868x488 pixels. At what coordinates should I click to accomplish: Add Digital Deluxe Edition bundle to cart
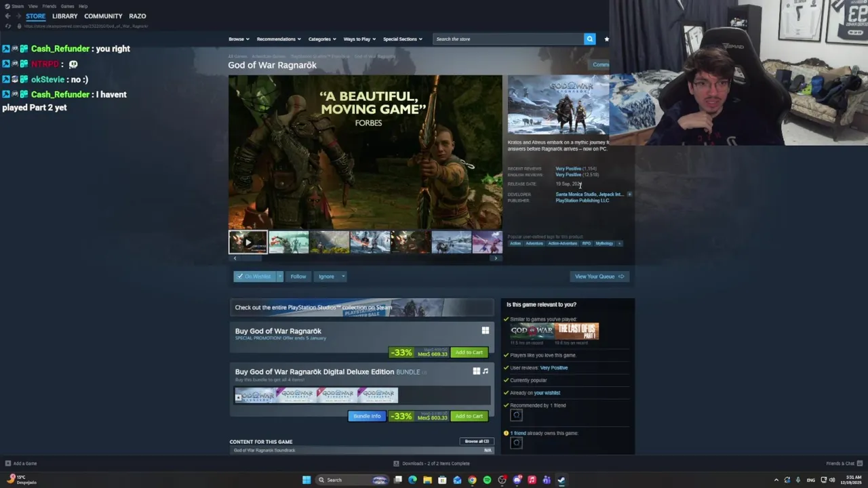[x=469, y=416]
